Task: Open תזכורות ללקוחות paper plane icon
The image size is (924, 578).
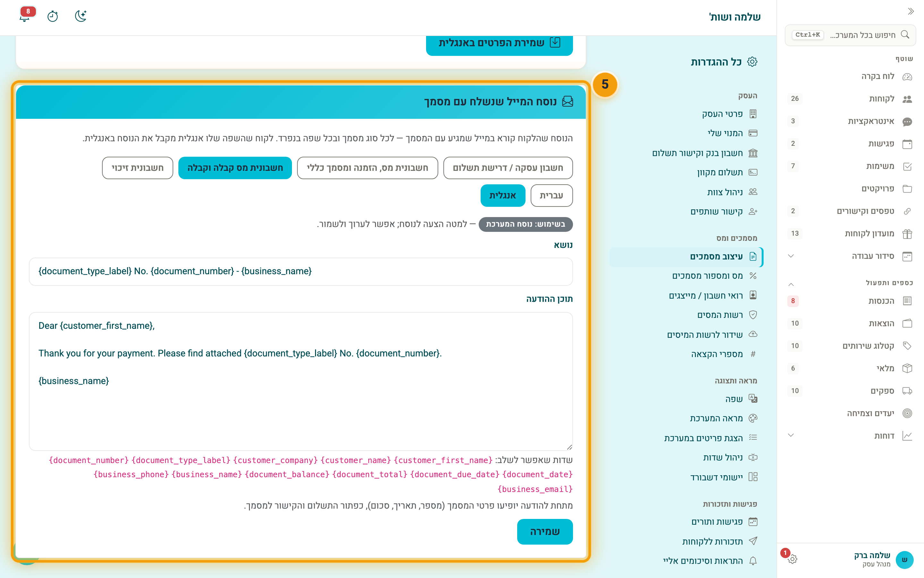Action: point(753,541)
